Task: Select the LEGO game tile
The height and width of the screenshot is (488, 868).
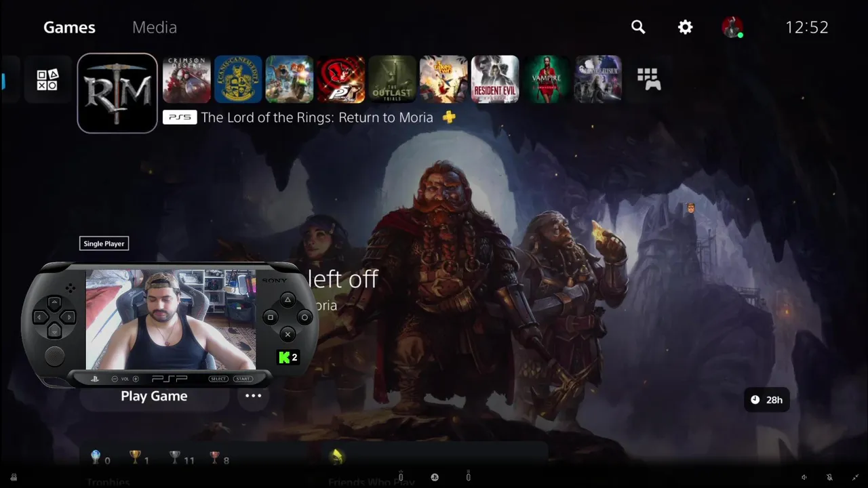Action: (290, 79)
